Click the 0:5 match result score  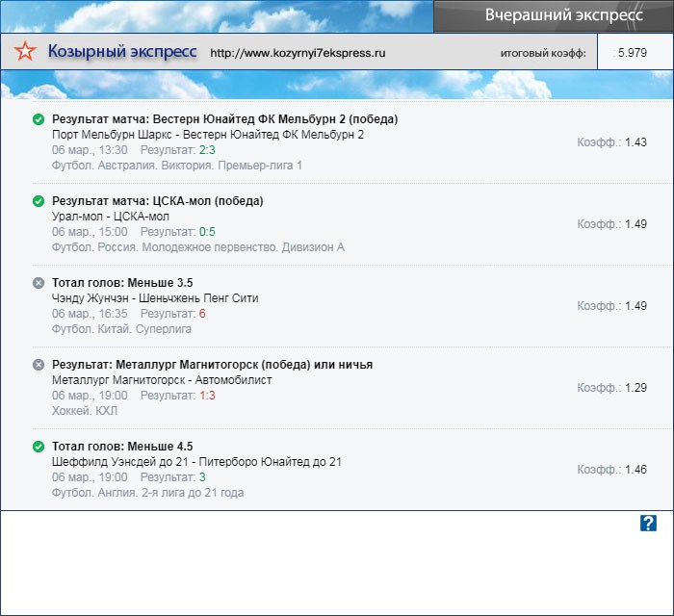[x=207, y=232]
